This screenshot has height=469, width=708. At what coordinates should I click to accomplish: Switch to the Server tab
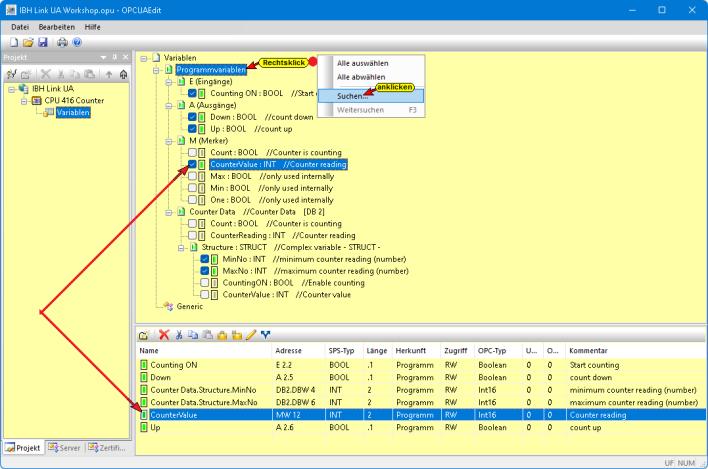[65, 448]
